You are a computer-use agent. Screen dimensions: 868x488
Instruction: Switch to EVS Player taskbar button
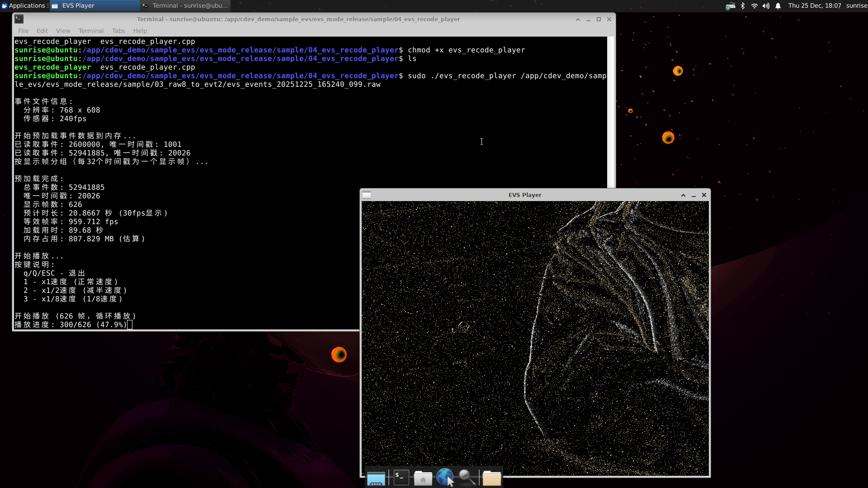pyautogui.click(x=94, y=6)
